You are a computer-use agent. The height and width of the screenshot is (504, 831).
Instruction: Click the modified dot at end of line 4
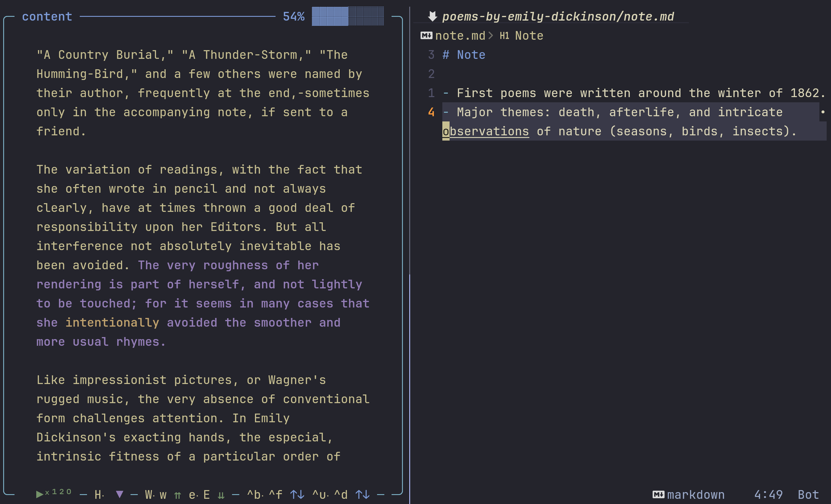coord(823,112)
